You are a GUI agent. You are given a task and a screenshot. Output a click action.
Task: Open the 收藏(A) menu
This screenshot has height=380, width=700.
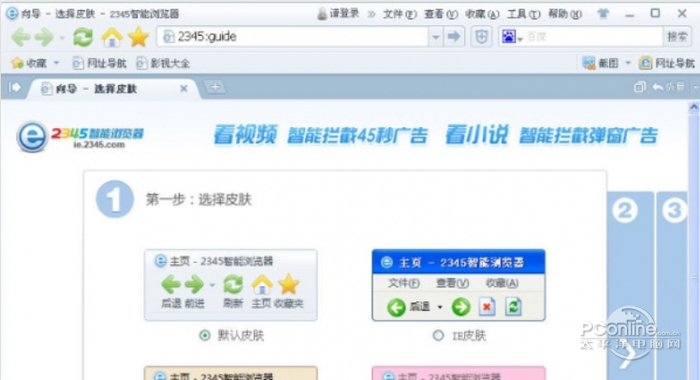(x=483, y=14)
